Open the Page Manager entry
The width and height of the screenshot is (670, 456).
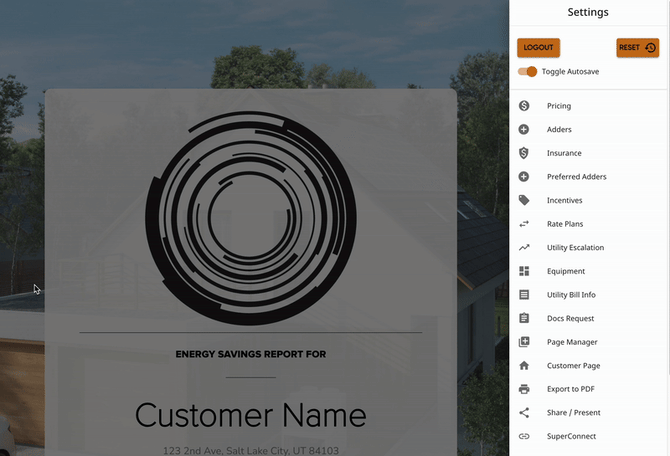click(572, 342)
